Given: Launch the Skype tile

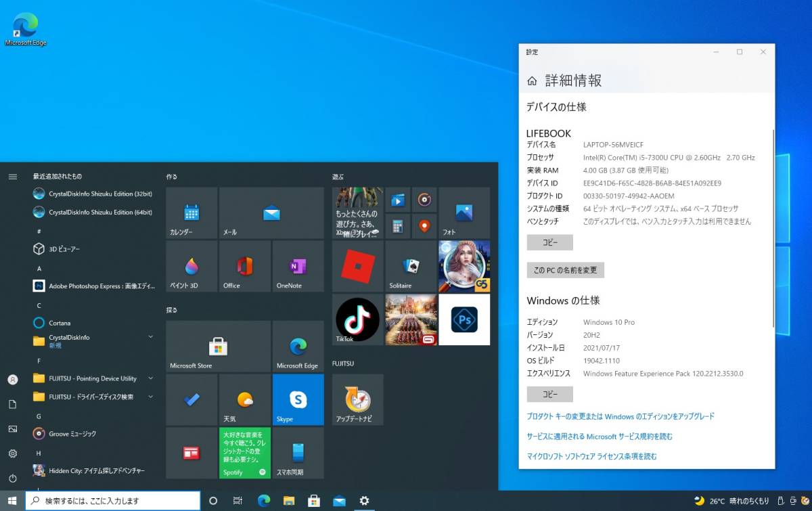Looking at the screenshot, I should pyautogui.click(x=298, y=399).
